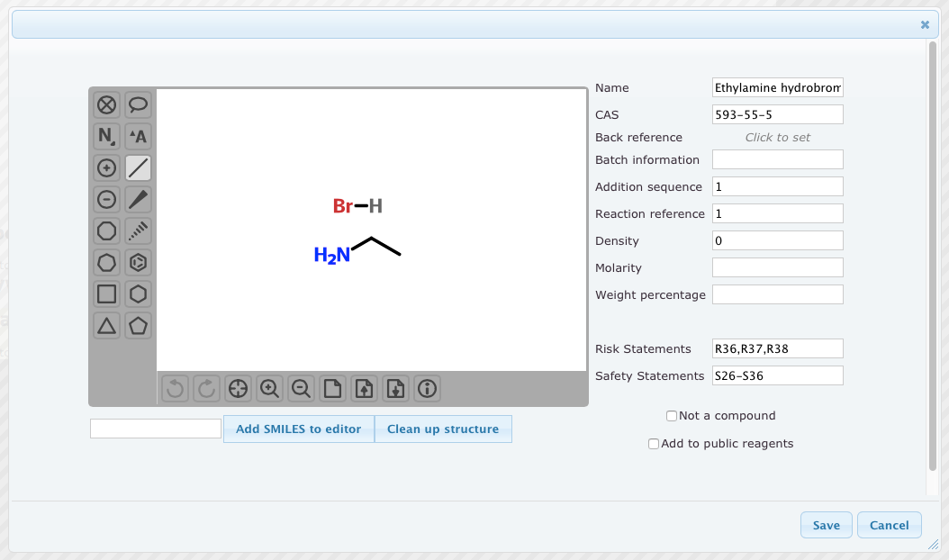This screenshot has height=560, width=949.
Task: Clear canvas with the blank page icon
Action: [332, 388]
